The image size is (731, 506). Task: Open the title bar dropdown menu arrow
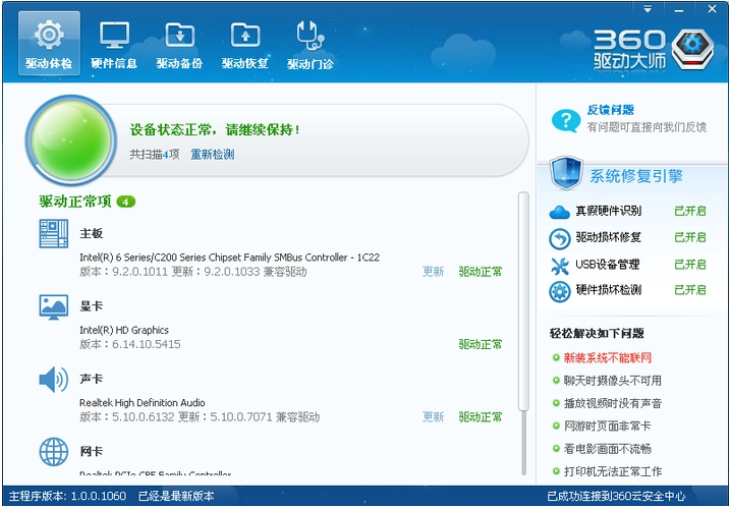click(x=648, y=9)
